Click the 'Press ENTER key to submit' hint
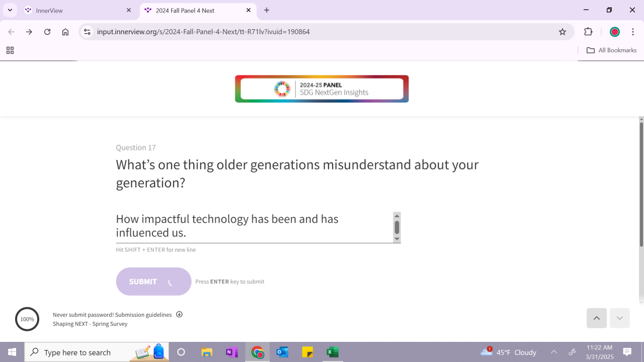Screen dimensions: 644x362 click(230, 282)
